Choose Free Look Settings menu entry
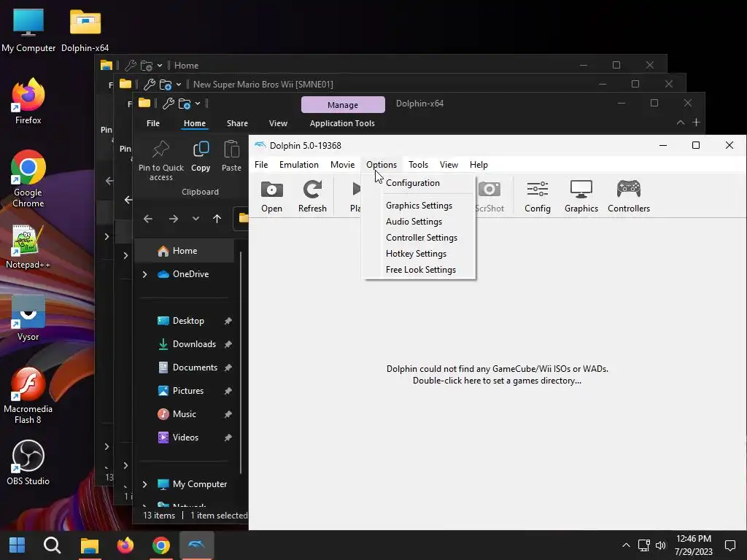The width and height of the screenshot is (747, 560). [419, 270]
